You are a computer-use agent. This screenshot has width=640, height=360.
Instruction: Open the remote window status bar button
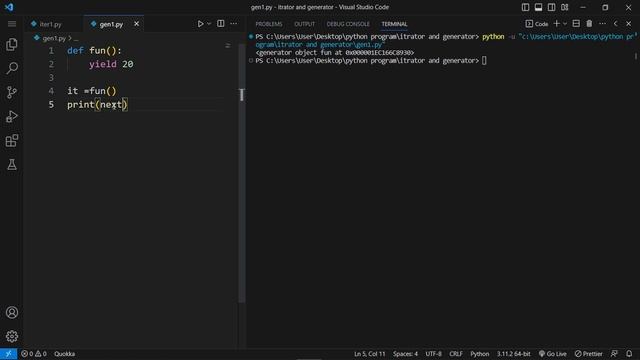(9, 354)
